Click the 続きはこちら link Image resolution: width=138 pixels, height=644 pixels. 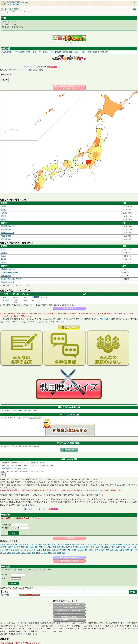[x=22, y=469]
